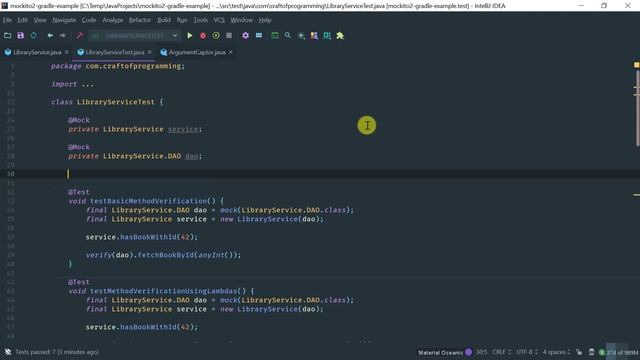Run with coverage shield icon

(216, 36)
